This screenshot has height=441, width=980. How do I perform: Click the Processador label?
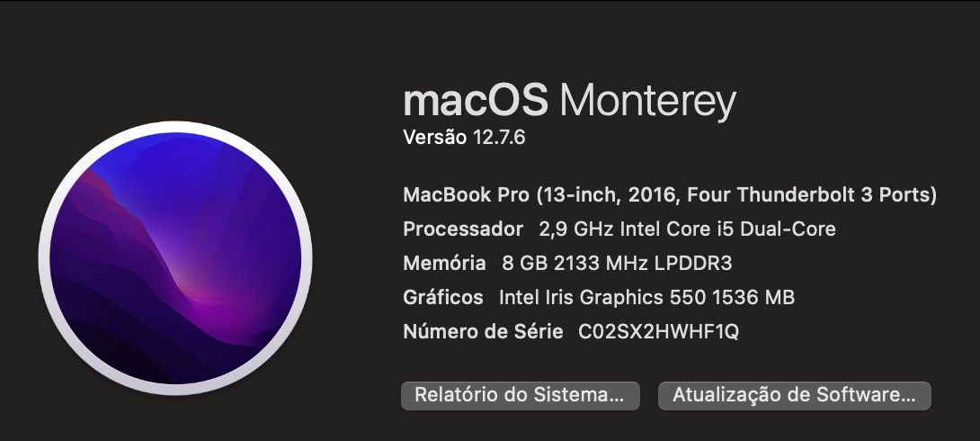463,229
